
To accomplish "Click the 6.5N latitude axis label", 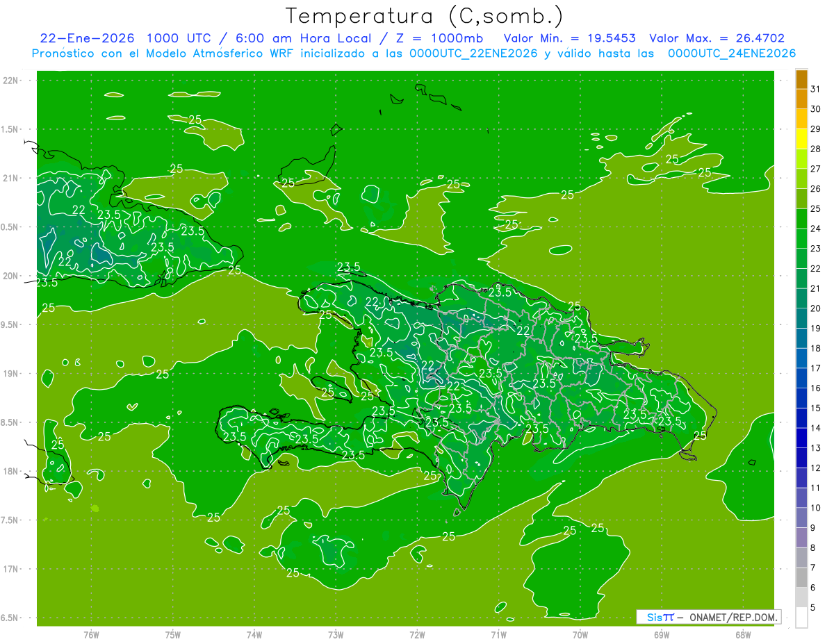I will tap(10, 618).
